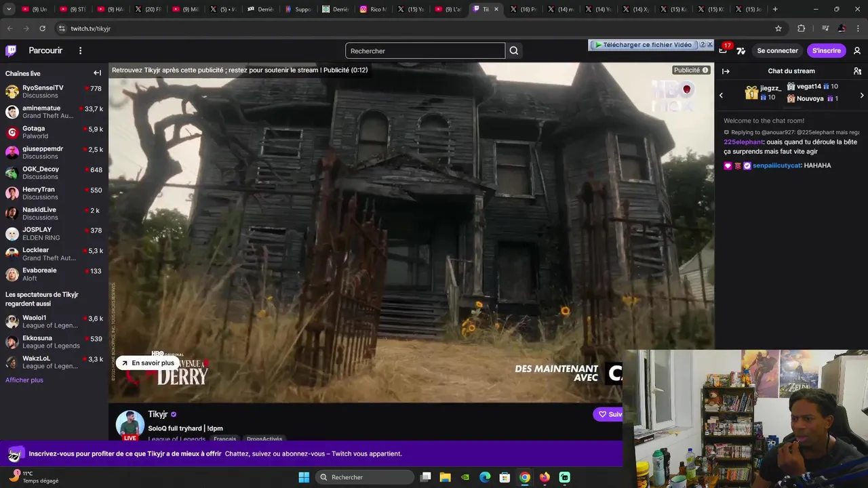Open Gotaga Palworld channel
This screenshot has height=488, width=868.
pos(54,132)
